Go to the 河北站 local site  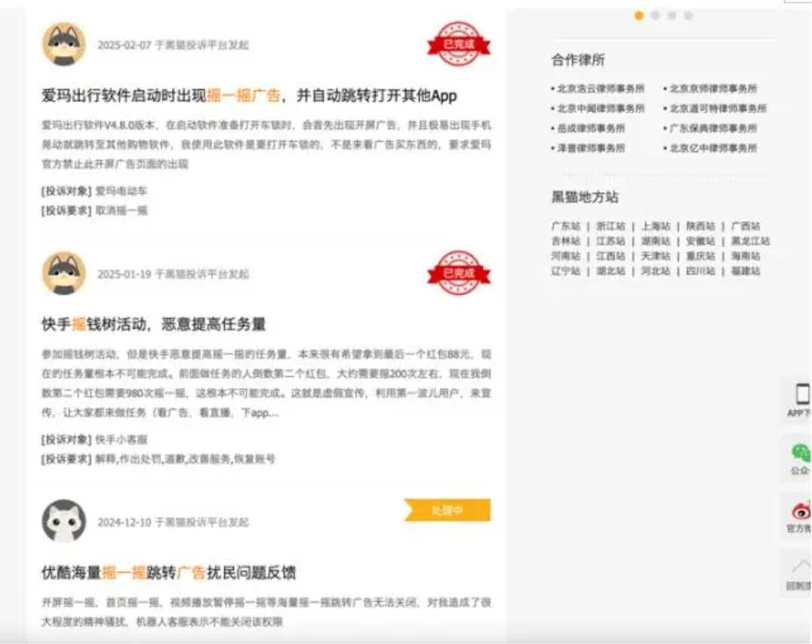coord(656,271)
